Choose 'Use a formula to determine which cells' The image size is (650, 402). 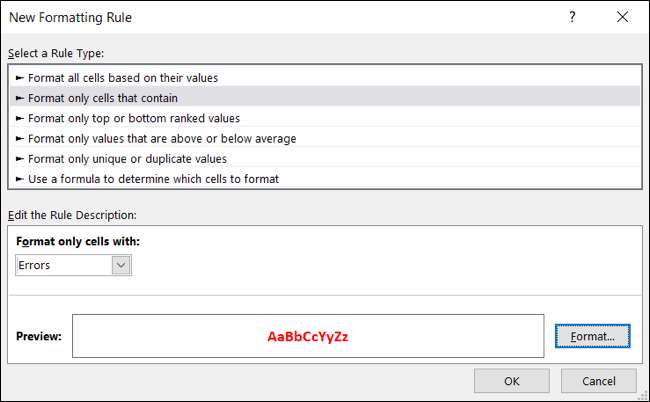[153, 179]
